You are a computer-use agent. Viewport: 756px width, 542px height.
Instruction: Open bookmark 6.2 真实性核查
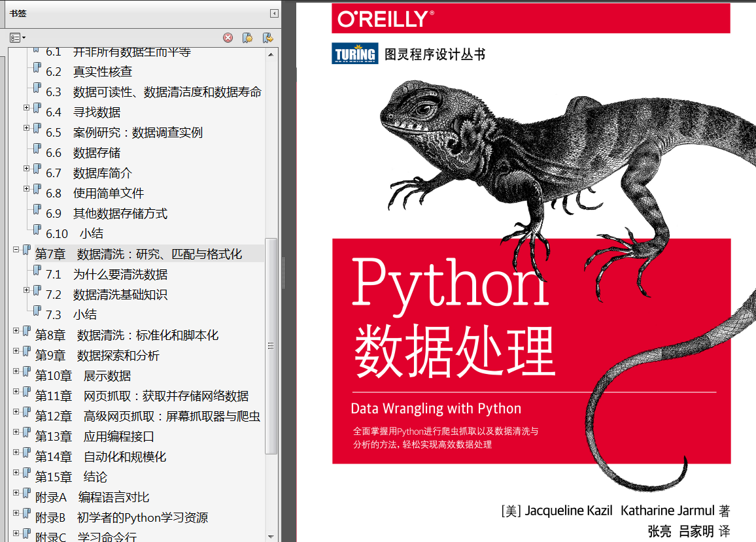click(89, 72)
